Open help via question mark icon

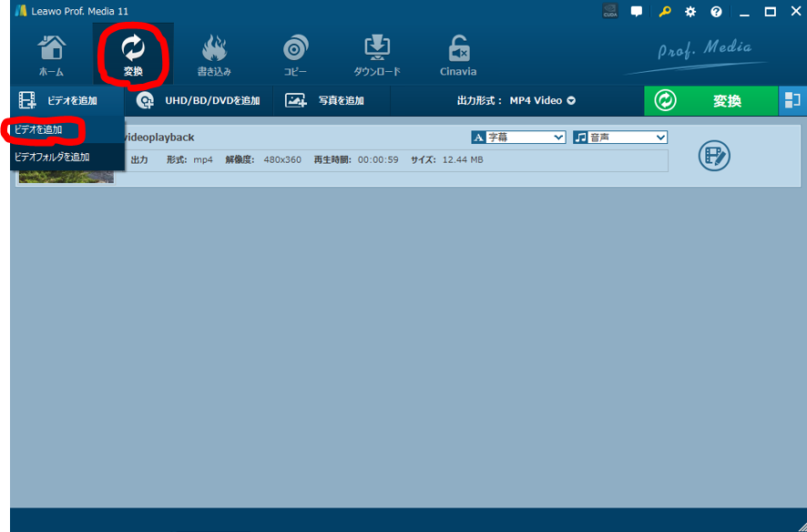(x=716, y=12)
